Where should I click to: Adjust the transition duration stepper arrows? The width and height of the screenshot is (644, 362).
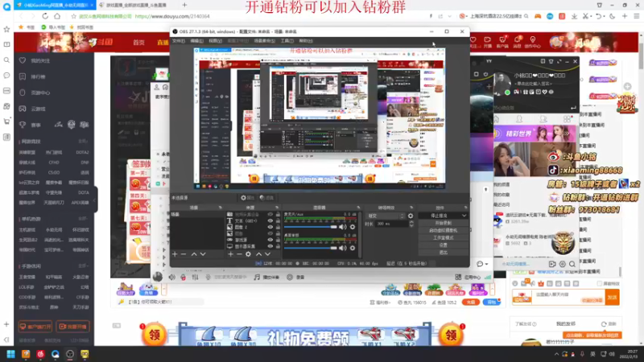411,224
